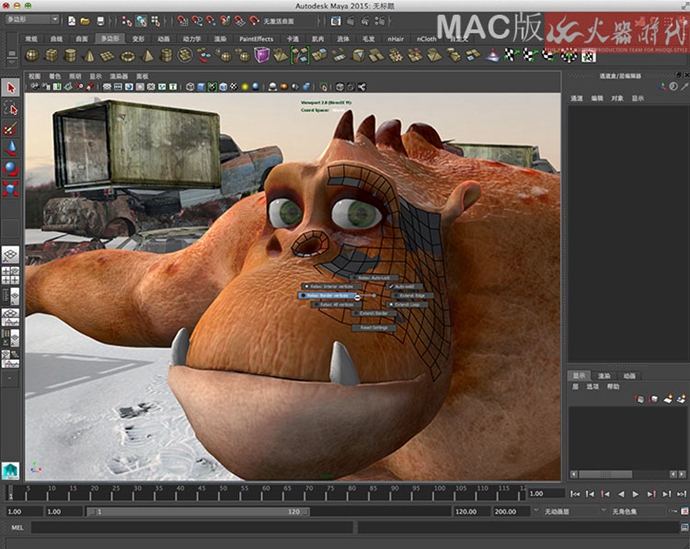Open the script editor icon
Viewport: 690px width, 549px height.
(685, 527)
